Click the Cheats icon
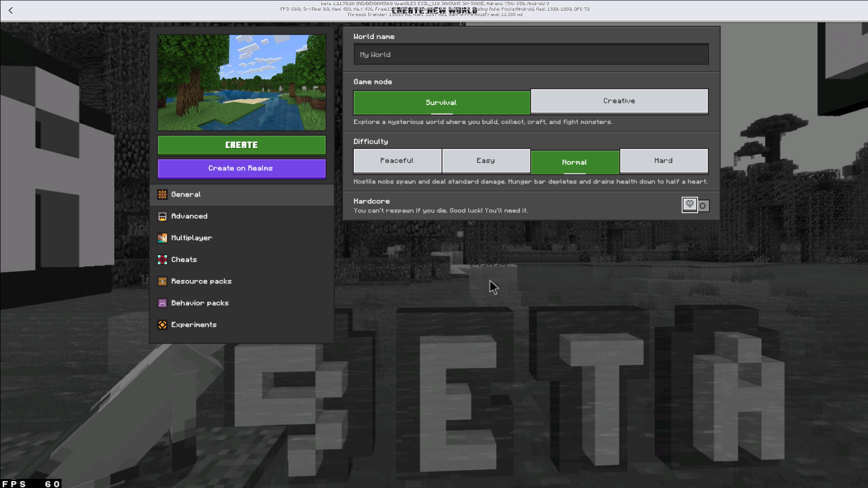The width and height of the screenshot is (868, 488). [162, 259]
